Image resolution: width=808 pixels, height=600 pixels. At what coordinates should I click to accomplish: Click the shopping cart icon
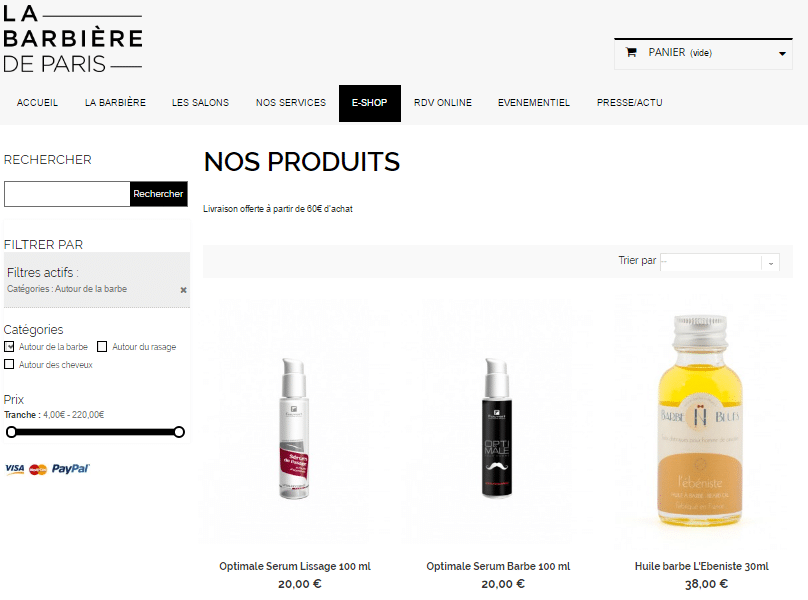click(631, 52)
